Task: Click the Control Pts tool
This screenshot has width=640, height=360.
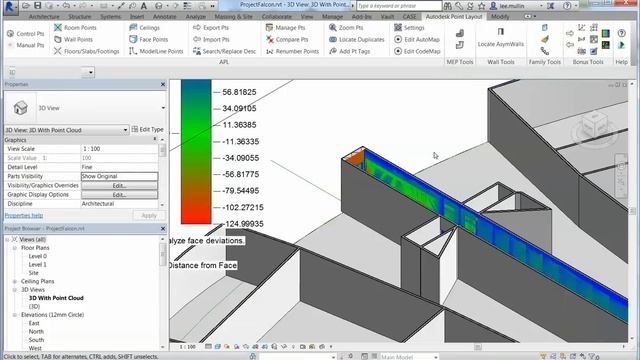Action: click(25, 33)
